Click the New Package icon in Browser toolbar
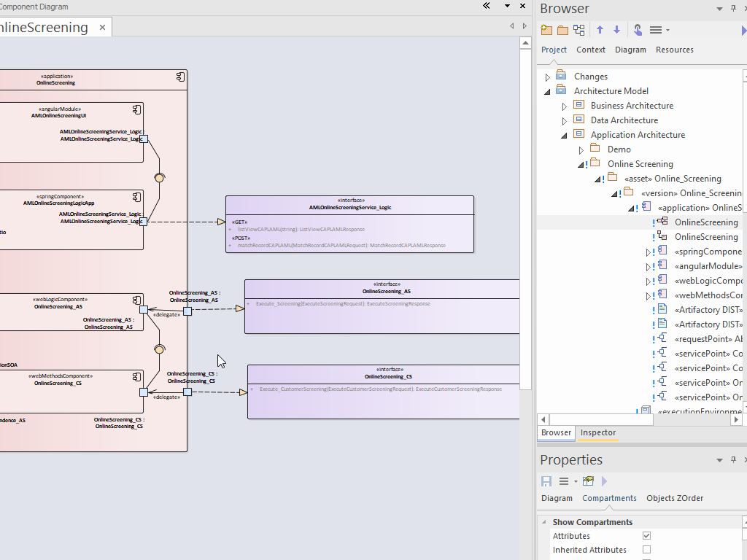Screen dimensions: 747x560 [x=546, y=31]
